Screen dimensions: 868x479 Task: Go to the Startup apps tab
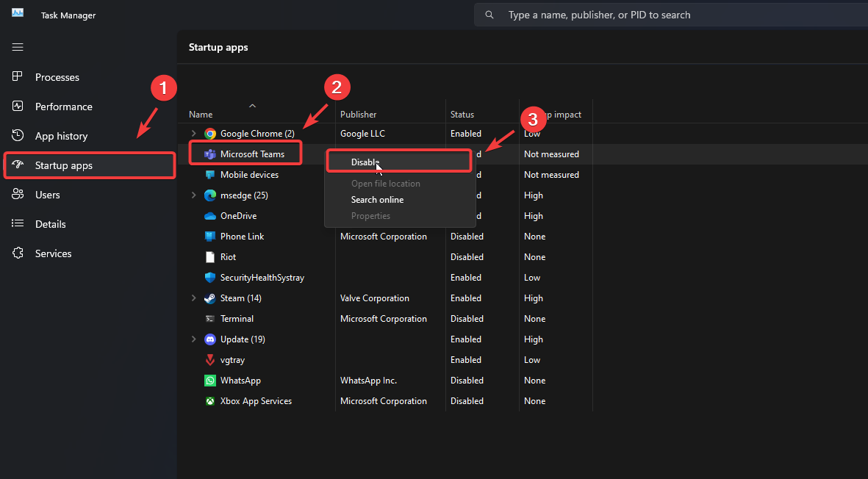pyautogui.click(x=63, y=165)
